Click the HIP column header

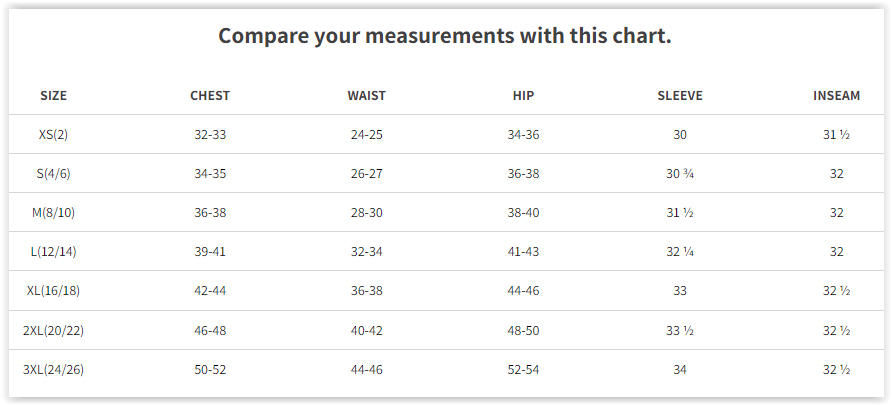point(523,96)
